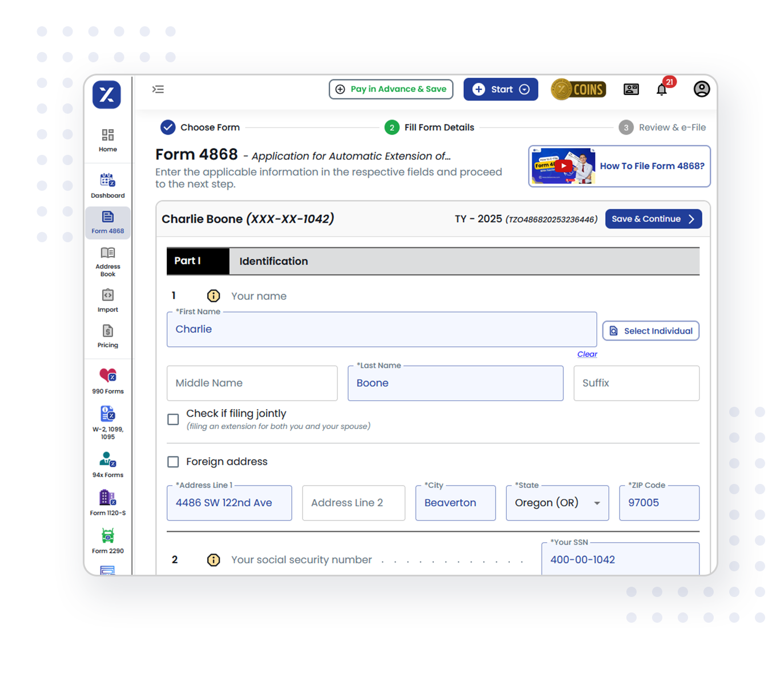Image resolution: width=784 pixels, height=677 pixels.
Task: Open the notifications bell icon
Action: tap(661, 90)
